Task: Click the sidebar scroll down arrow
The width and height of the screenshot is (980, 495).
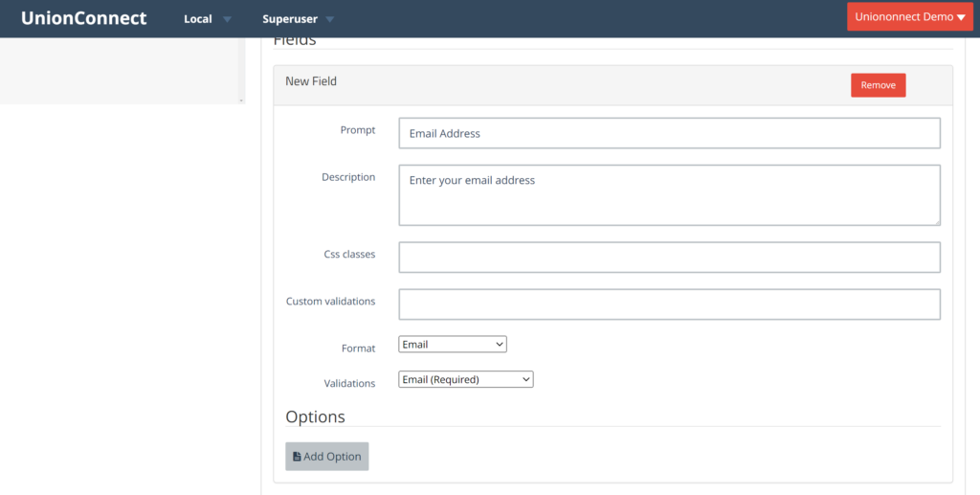Action: pos(241,101)
